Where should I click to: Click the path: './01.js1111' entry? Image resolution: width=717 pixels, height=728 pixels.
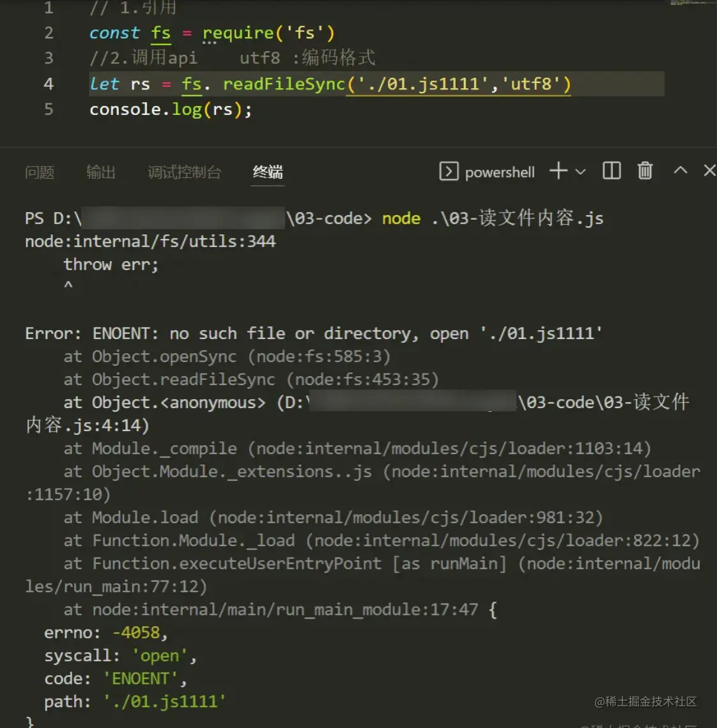[x=135, y=702]
